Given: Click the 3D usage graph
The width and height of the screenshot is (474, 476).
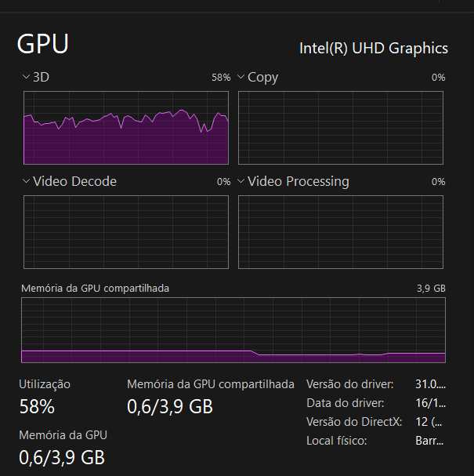Looking at the screenshot, I should pos(126,128).
